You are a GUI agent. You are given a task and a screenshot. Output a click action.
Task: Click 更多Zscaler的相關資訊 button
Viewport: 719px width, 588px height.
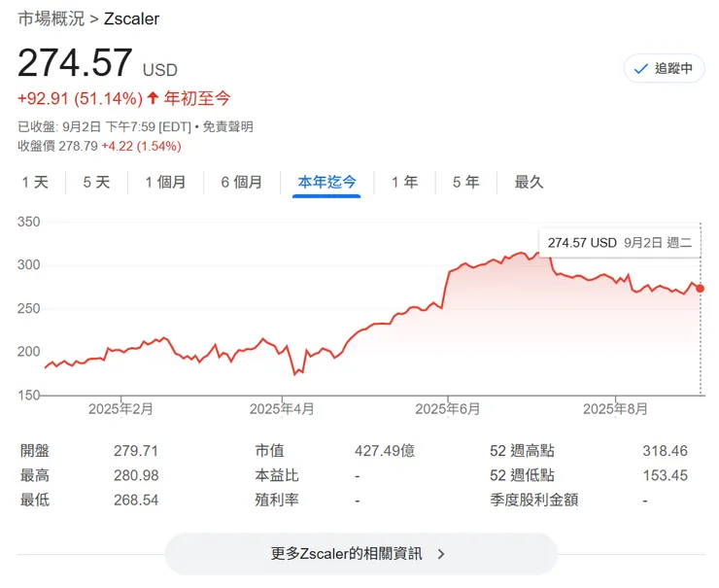click(360, 554)
